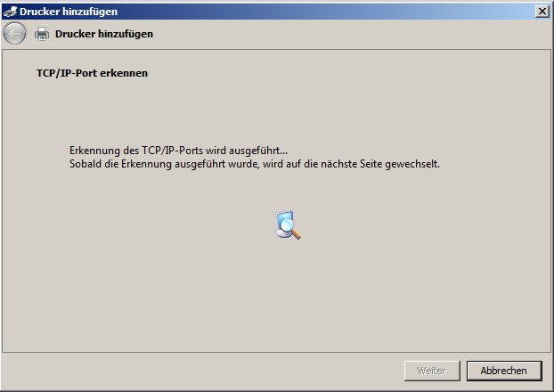Image resolution: width=554 pixels, height=392 pixels.
Task: Click 'hinzufügen' in the window title bar
Action: point(90,12)
